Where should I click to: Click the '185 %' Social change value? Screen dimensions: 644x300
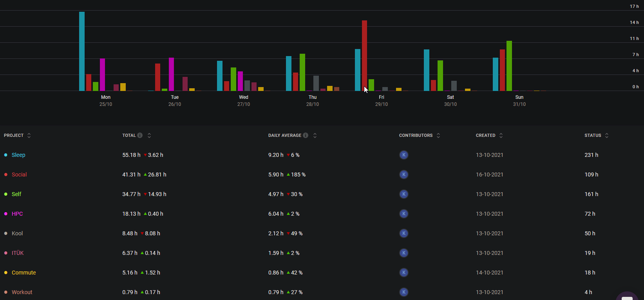point(298,175)
